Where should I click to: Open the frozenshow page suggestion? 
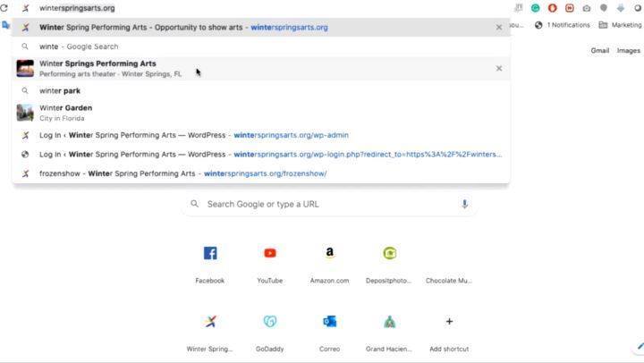point(261,173)
